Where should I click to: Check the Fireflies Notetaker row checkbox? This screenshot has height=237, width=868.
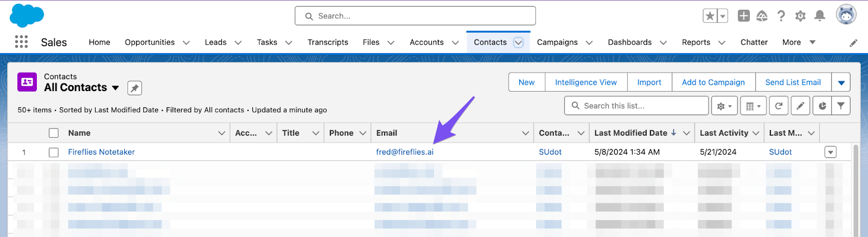54,152
